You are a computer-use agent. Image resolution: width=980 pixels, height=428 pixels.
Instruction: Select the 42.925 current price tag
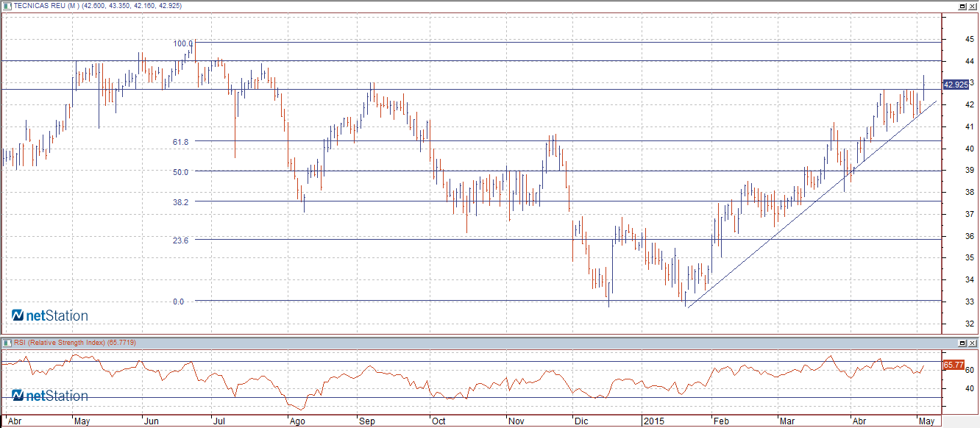[x=955, y=85]
